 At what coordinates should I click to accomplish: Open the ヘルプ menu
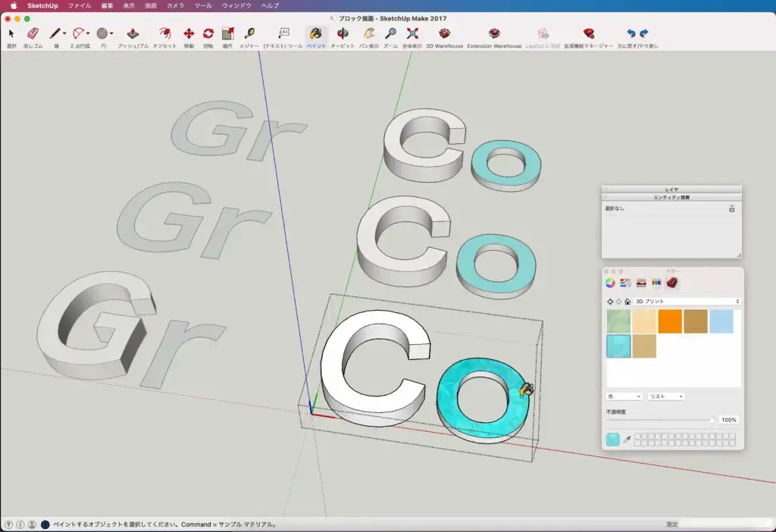point(270,6)
